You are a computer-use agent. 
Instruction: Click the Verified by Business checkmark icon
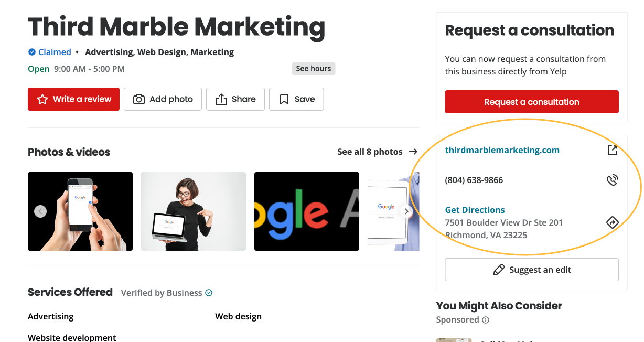[209, 293]
